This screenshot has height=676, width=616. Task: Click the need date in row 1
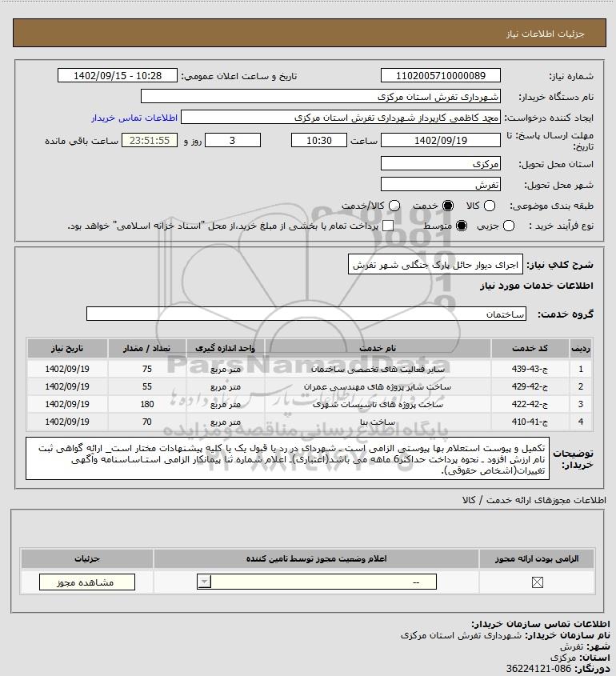[x=67, y=369]
